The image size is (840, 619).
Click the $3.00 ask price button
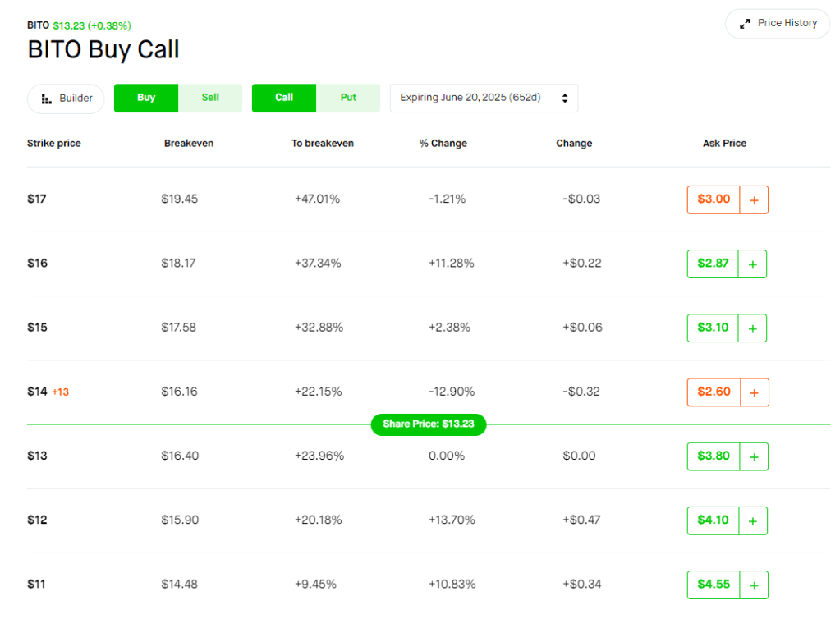tap(713, 199)
